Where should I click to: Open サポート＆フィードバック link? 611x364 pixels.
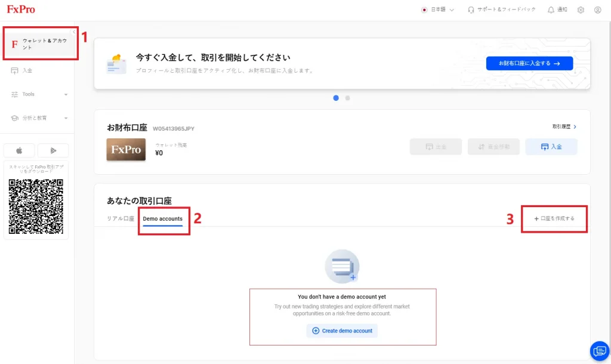[502, 10]
